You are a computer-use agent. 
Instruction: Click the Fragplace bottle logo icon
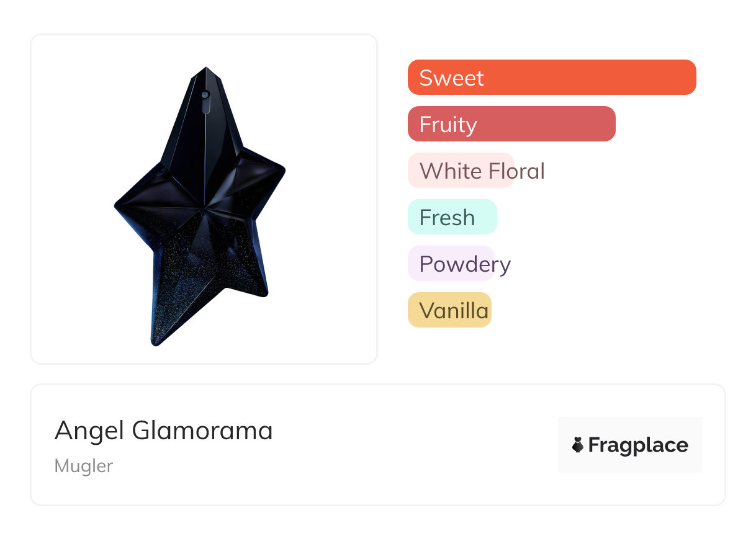[578, 445]
